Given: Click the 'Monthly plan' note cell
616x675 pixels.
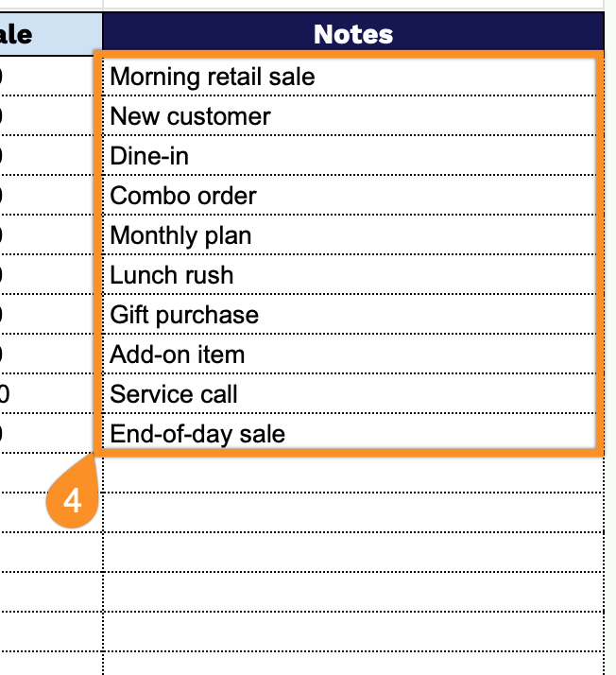Looking at the screenshot, I should pos(351,235).
